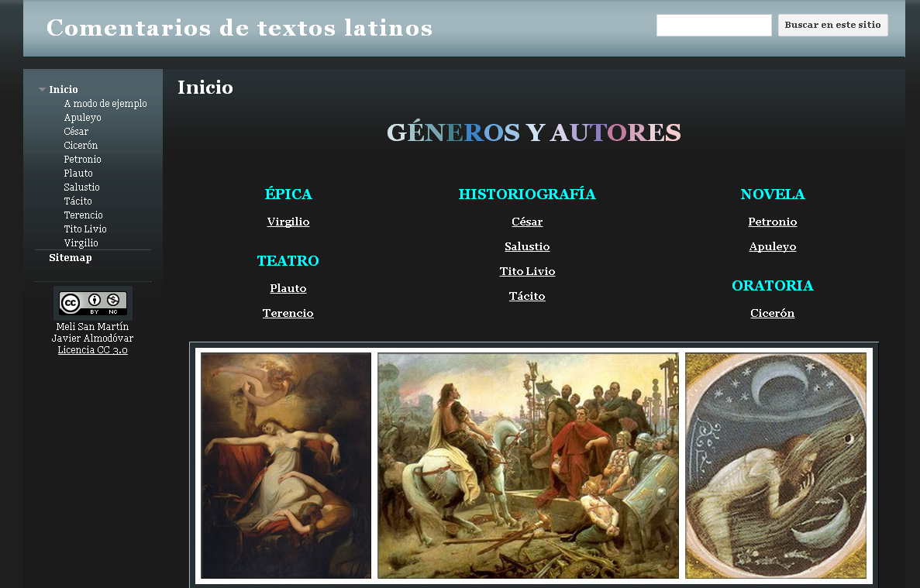Image resolution: width=920 pixels, height=588 pixels.
Task: Click the Salustio link under HISTORIOGRAFÍA
Action: tap(527, 247)
